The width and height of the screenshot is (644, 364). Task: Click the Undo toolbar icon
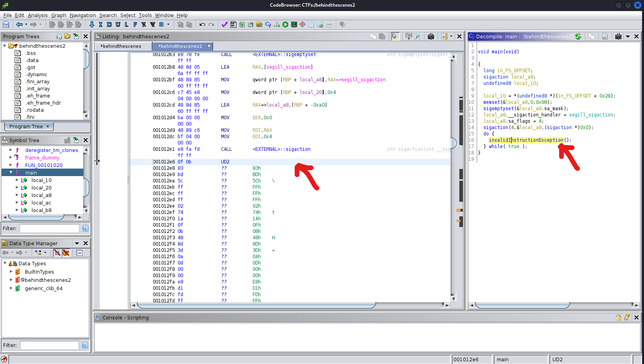(x=202, y=24)
